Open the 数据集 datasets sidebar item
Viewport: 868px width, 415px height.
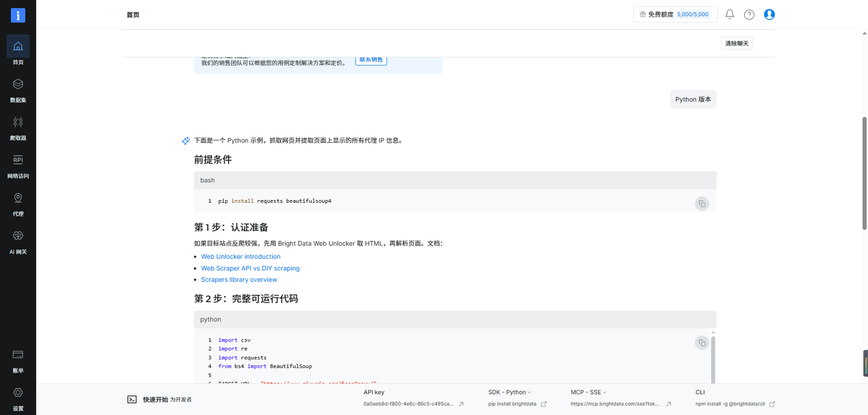point(18,90)
